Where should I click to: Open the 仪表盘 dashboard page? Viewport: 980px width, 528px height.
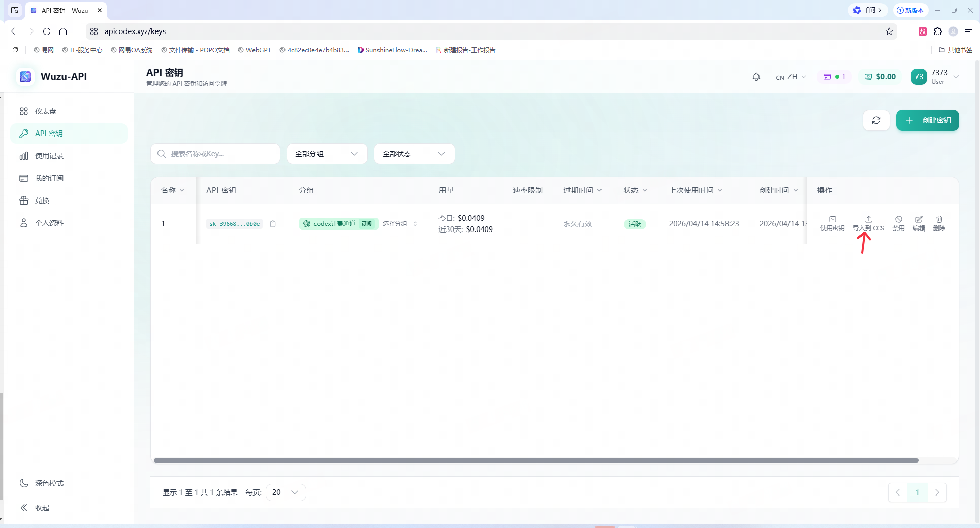[69, 111]
